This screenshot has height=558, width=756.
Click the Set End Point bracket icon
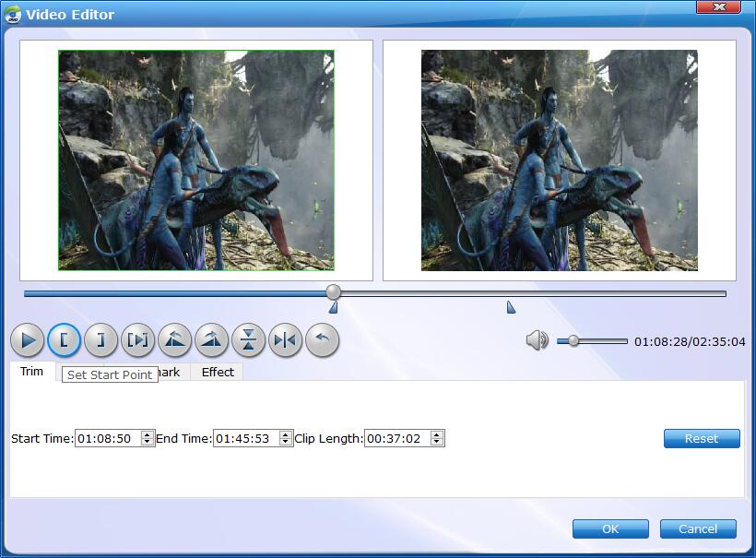point(101,340)
